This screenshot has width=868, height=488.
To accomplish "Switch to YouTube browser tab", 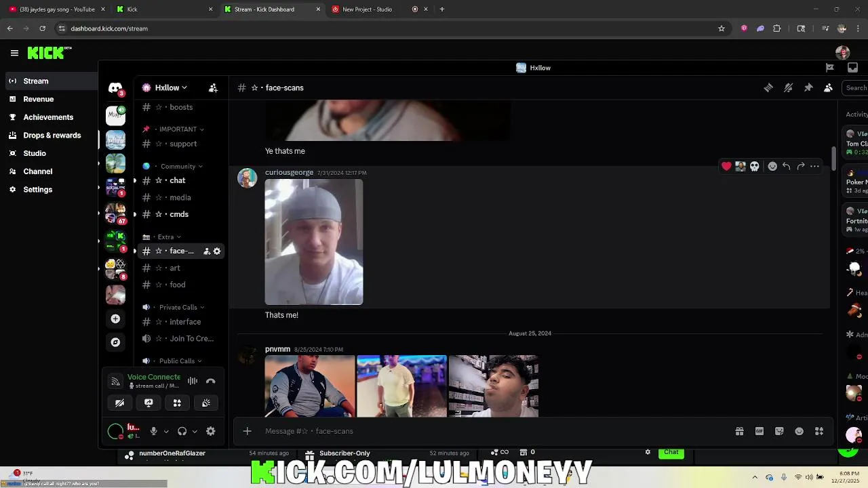I will [57, 9].
